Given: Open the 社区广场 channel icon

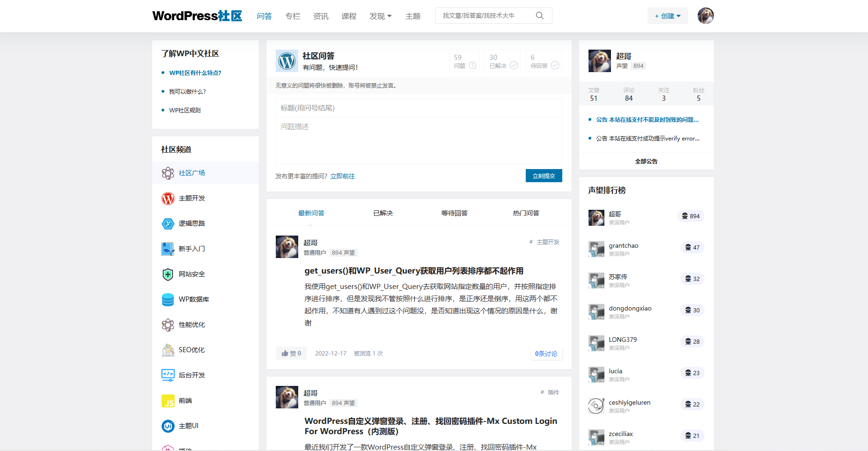Looking at the screenshot, I should coord(168,173).
